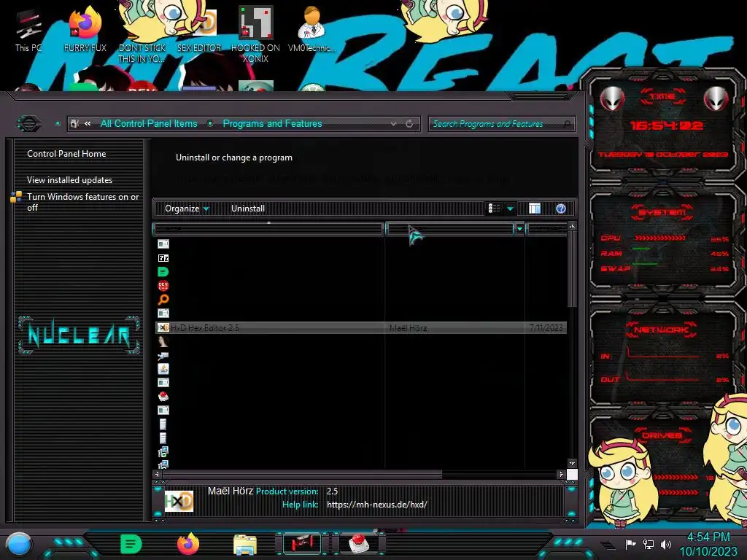Select the red push-button program entry in list
Image resolution: width=747 pixels, height=560 pixels.
pos(163,396)
